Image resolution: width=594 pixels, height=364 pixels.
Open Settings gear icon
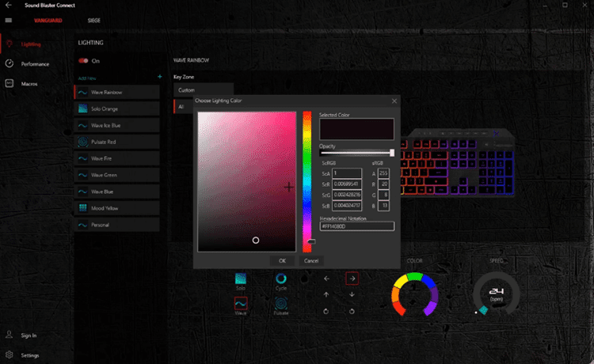(9, 355)
